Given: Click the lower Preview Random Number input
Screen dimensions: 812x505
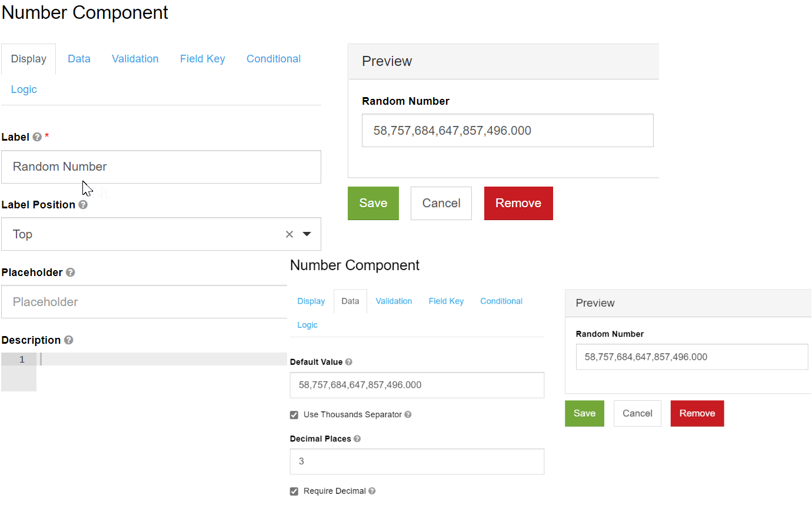Looking at the screenshot, I should point(692,357).
